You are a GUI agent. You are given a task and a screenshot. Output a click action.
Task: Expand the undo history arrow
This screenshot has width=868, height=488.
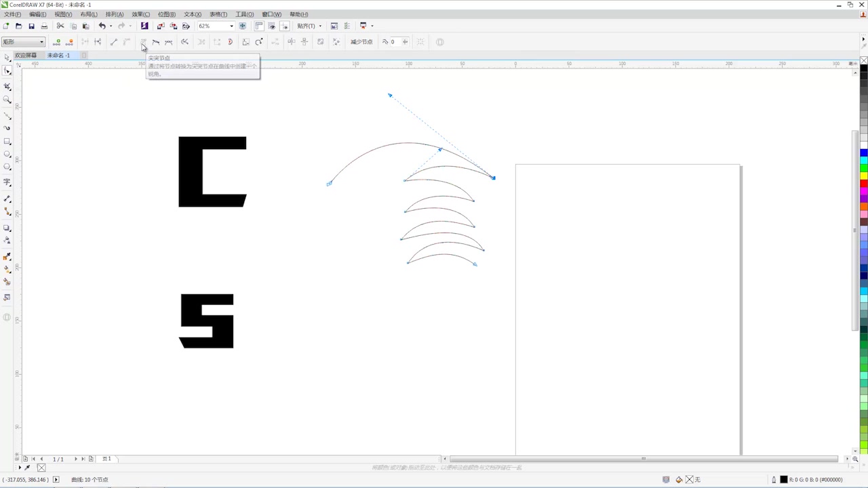pos(111,26)
